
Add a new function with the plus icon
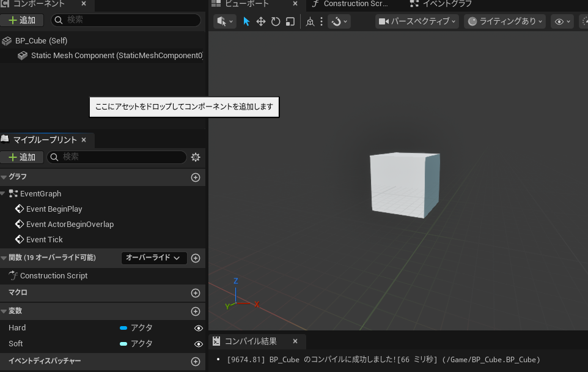point(196,258)
